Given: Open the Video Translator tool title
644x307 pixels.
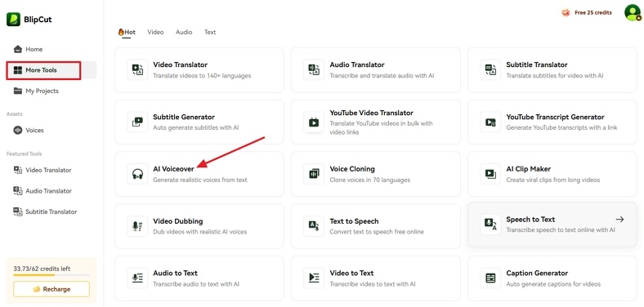Looking at the screenshot, I should click(x=181, y=65).
